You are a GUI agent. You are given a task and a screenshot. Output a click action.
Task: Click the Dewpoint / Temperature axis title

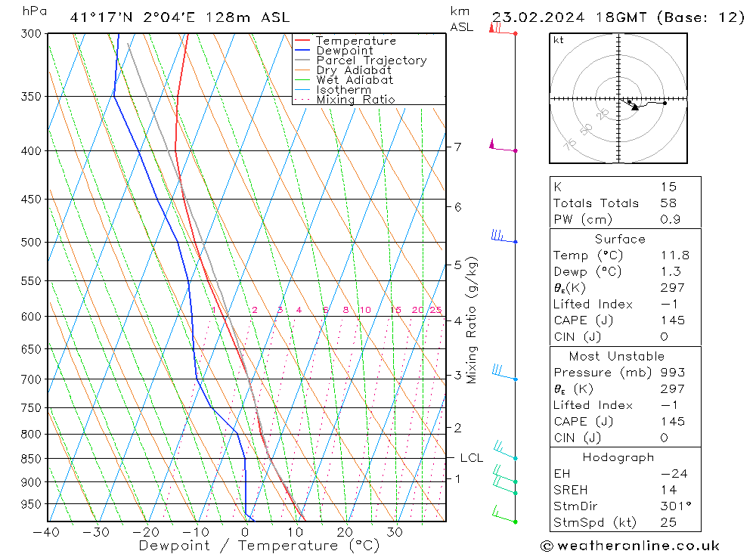click(259, 546)
